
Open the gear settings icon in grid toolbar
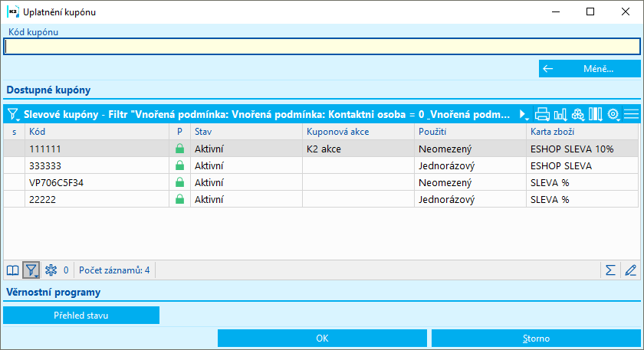click(613, 114)
